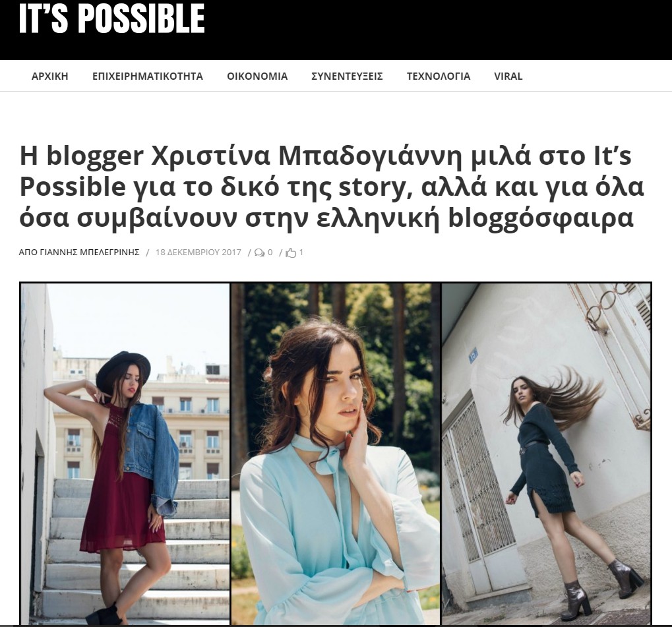This screenshot has height=627, width=672.
Task: Open the ΕΠΙΧΕΙΡΗΜΑΤΙΚΟΤΗΤΑ section
Action: point(148,76)
